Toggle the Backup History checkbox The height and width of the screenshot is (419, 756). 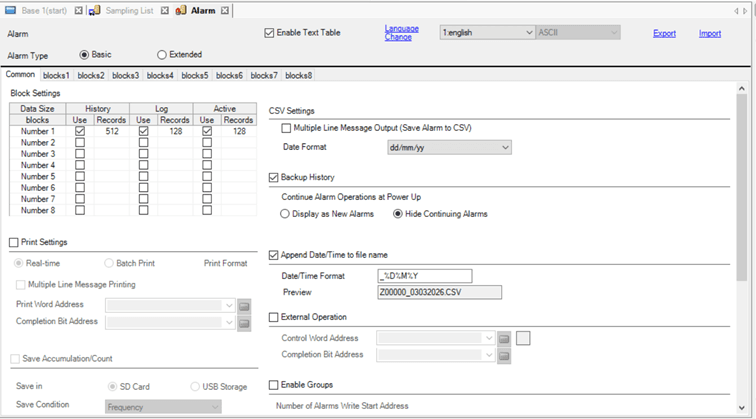click(x=275, y=177)
